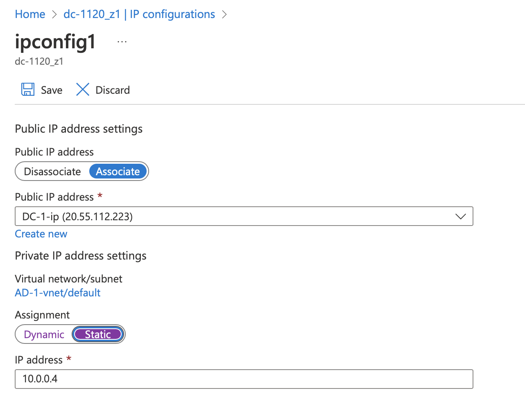Viewport: 525px width, 420px height.
Task: Open the AD-1-vnet/default subnet link
Action: 57,293
